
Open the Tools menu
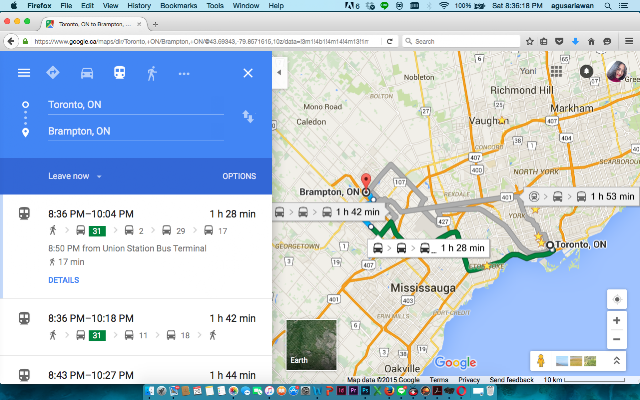pos(215,6)
